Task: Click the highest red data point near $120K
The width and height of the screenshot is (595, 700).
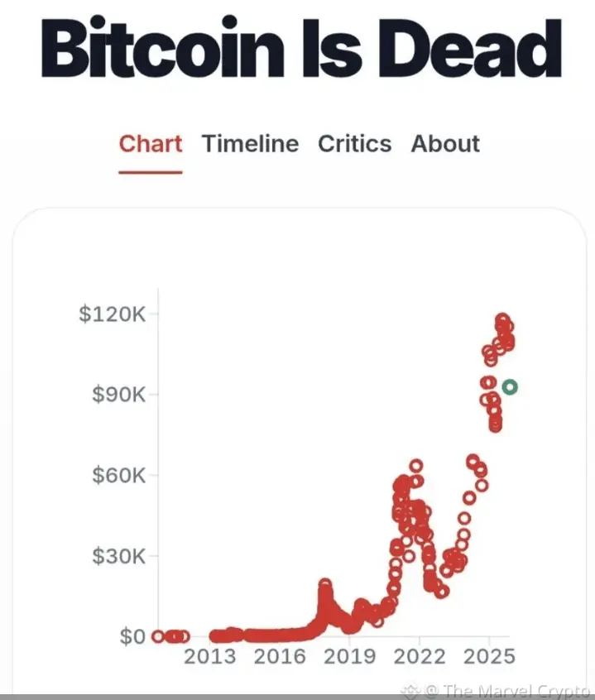Action: point(502,319)
